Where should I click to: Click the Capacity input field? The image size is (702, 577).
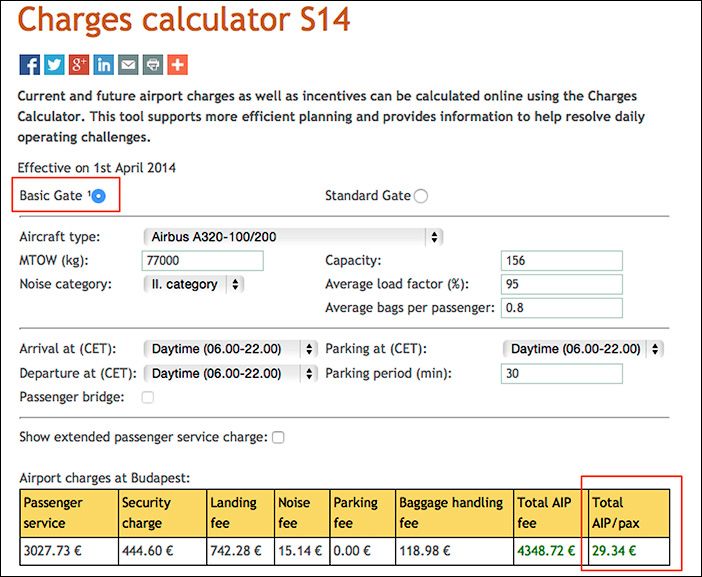click(561, 261)
